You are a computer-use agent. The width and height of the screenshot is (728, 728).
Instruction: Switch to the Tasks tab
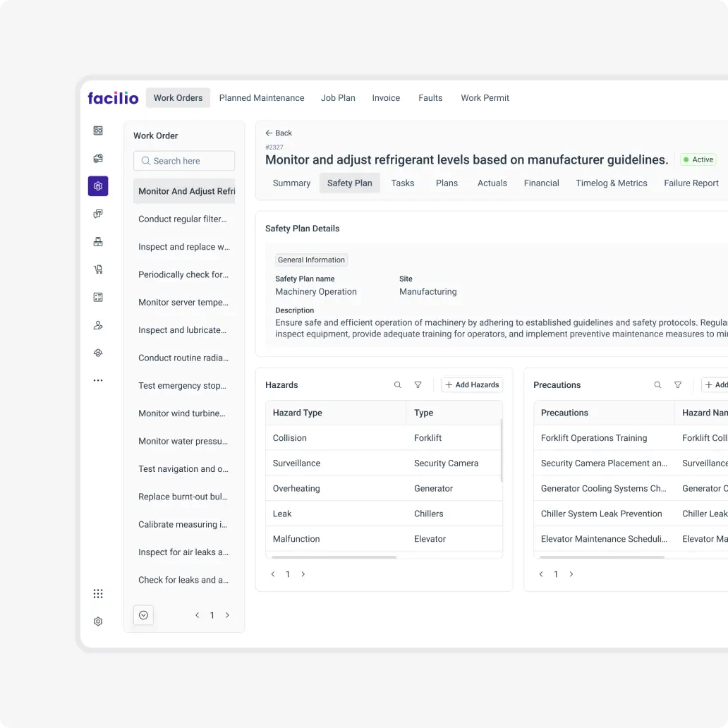(x=403, y=183)
